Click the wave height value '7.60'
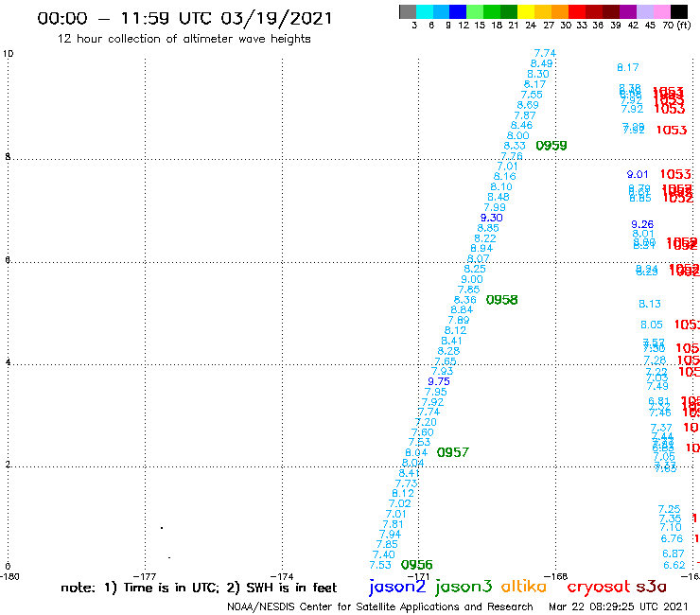Image resolution: width=700 pixels, height=615 pixels. pyautogui.click(x=422, y=432)
